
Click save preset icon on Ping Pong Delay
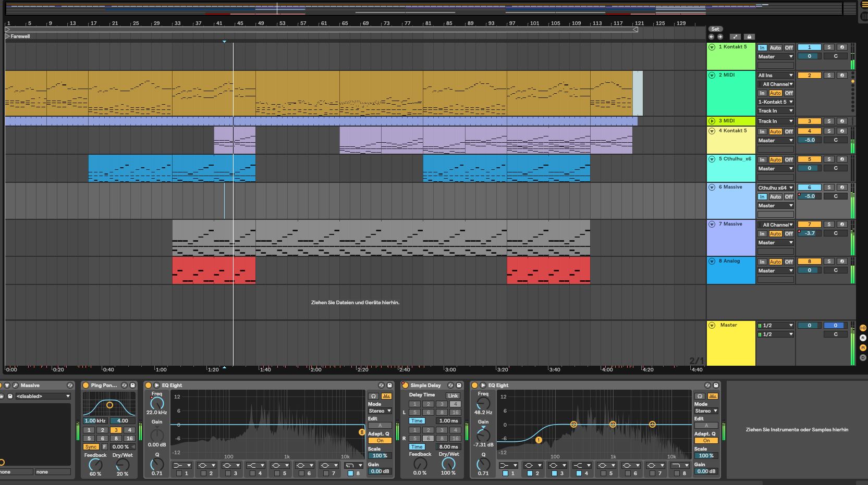click(x=132, y=385)
